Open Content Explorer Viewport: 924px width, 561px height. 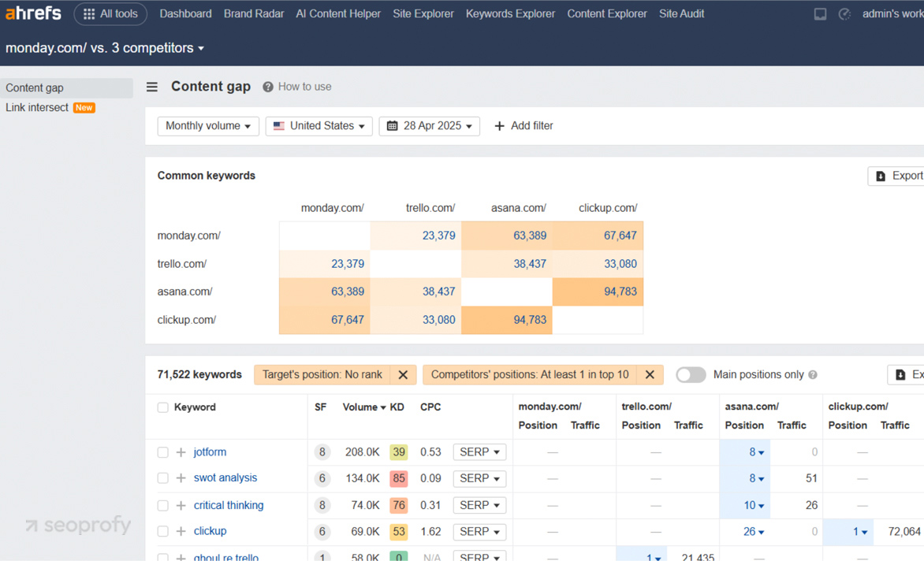607,13
